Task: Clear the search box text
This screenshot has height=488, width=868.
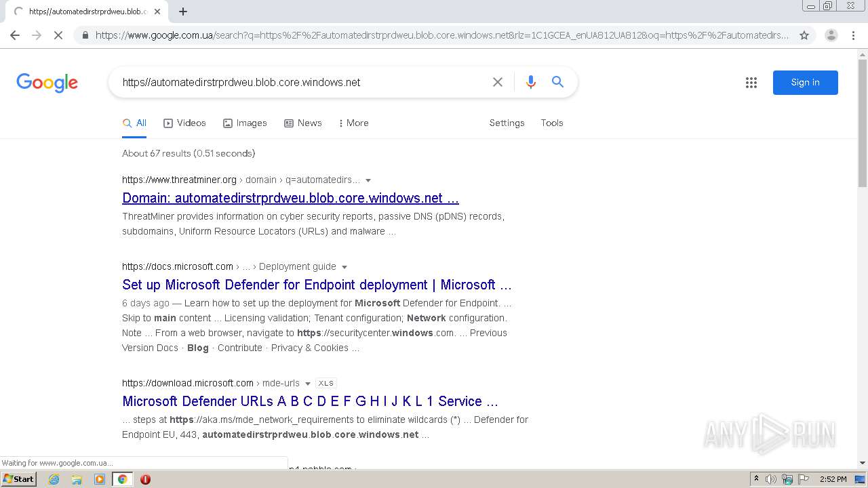Action: click(498, 82)
